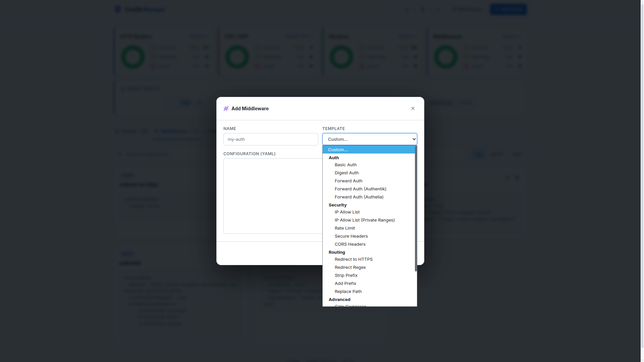Select the Secure Headers template
Image resolution: width=644 pixels, height=362 pixels.
[x=351, y=236]
